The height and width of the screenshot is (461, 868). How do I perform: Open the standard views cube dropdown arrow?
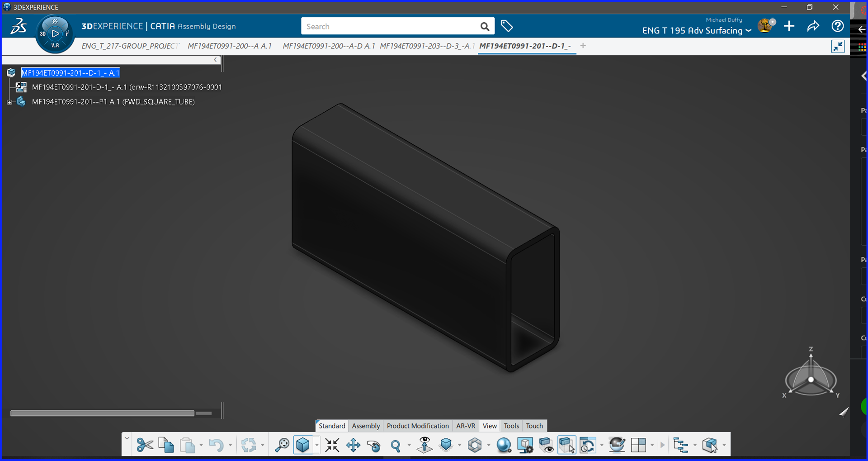pyautogui.click(x=459, y=445)
